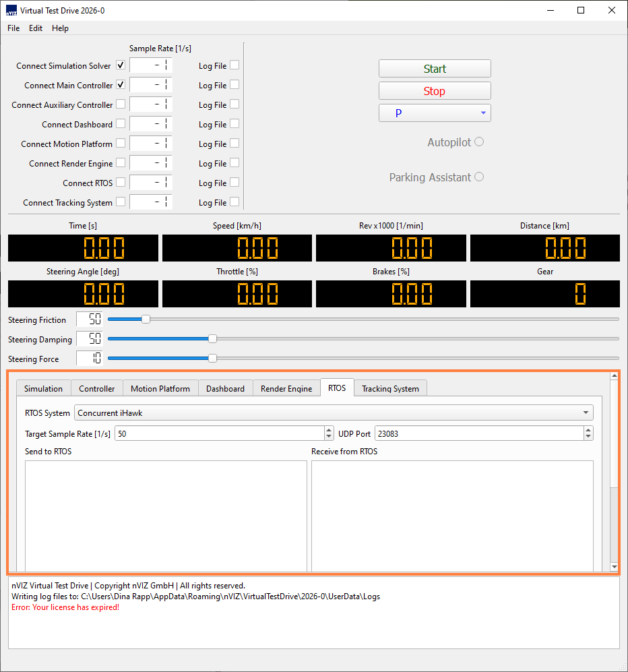
Task: Click the Steering Damping slider handle
Action: pos(212,339)
